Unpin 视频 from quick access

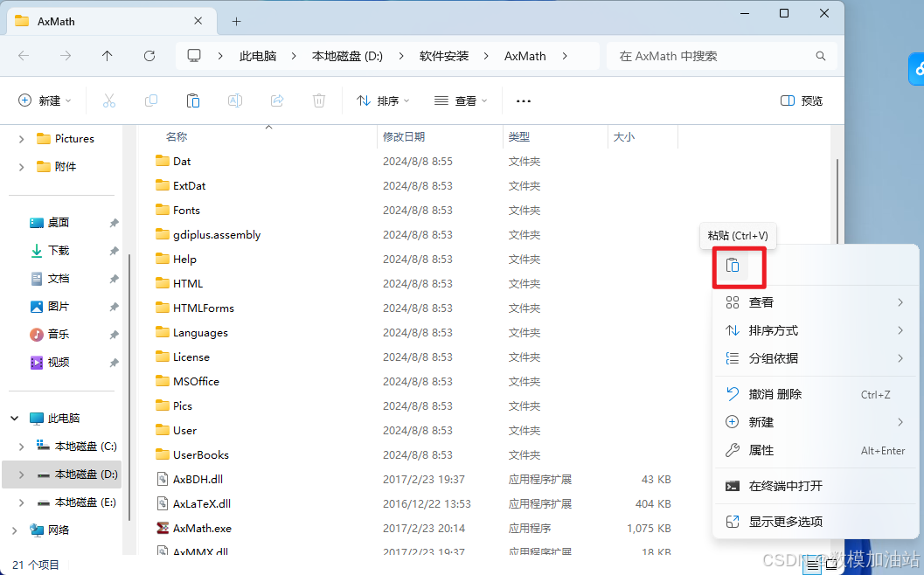[x=114, y=363]
